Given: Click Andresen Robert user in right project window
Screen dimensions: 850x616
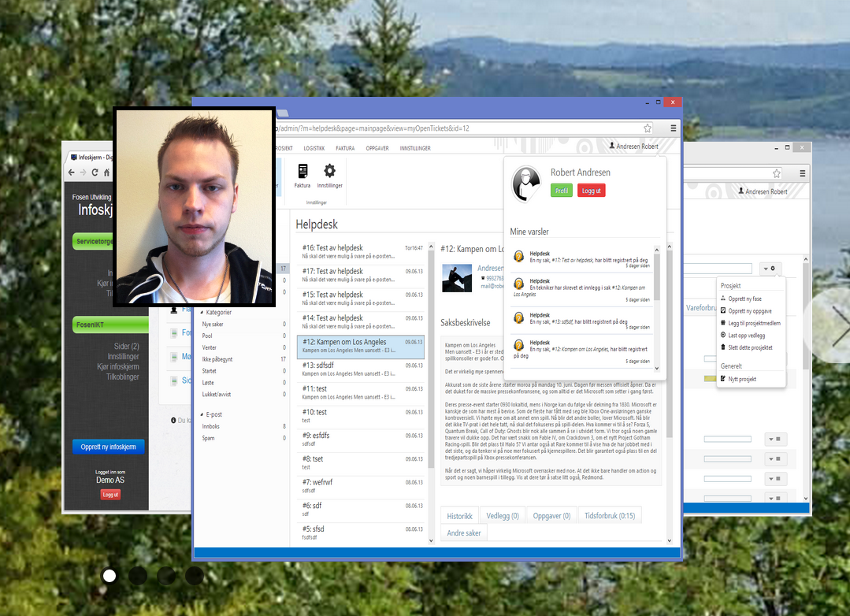Looking at the screenshot, I should [x=763, y=191].
